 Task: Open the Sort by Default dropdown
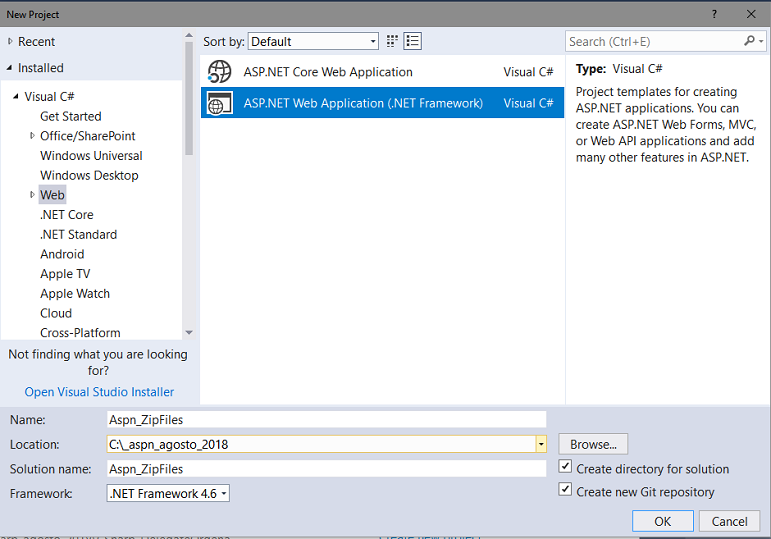[x=313, y=41]
